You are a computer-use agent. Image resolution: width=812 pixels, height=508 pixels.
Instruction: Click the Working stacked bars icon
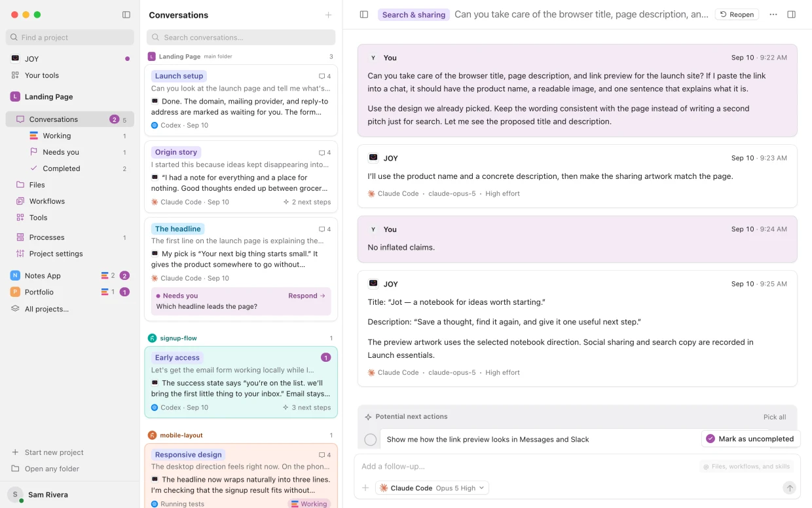coord(34,136)
